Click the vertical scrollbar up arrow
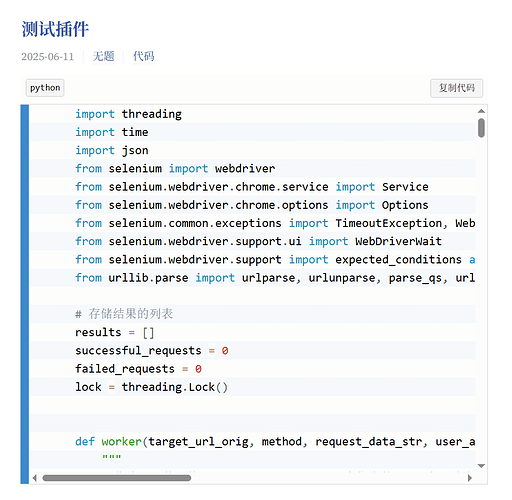The image size is (512, 500). click(x=481, y=111)
